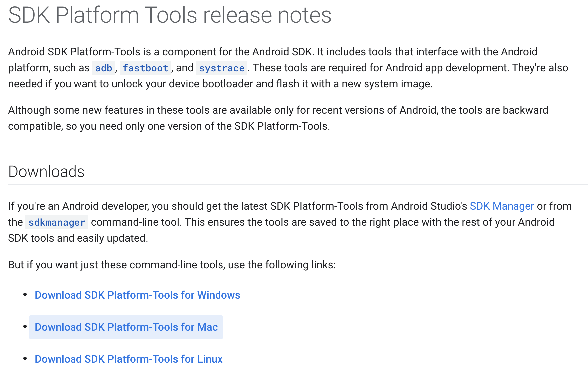Select the fastboot code snippet
588x376 pixels.
pyautogui.click(x=145, y=68)
